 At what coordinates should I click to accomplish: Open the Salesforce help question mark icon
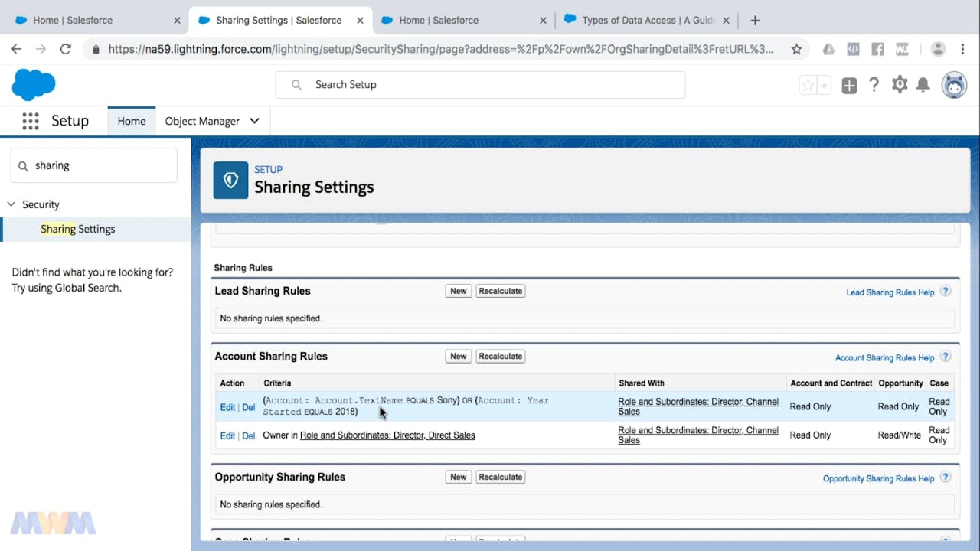(x=874, y=85)
